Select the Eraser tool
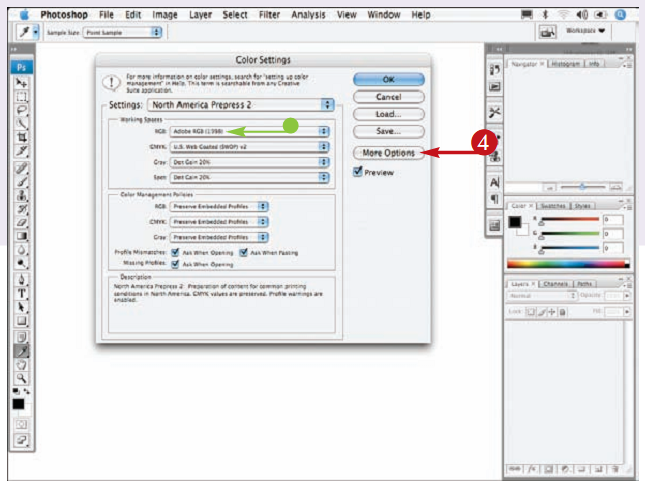645x489 pixels. tap(21, 222)
